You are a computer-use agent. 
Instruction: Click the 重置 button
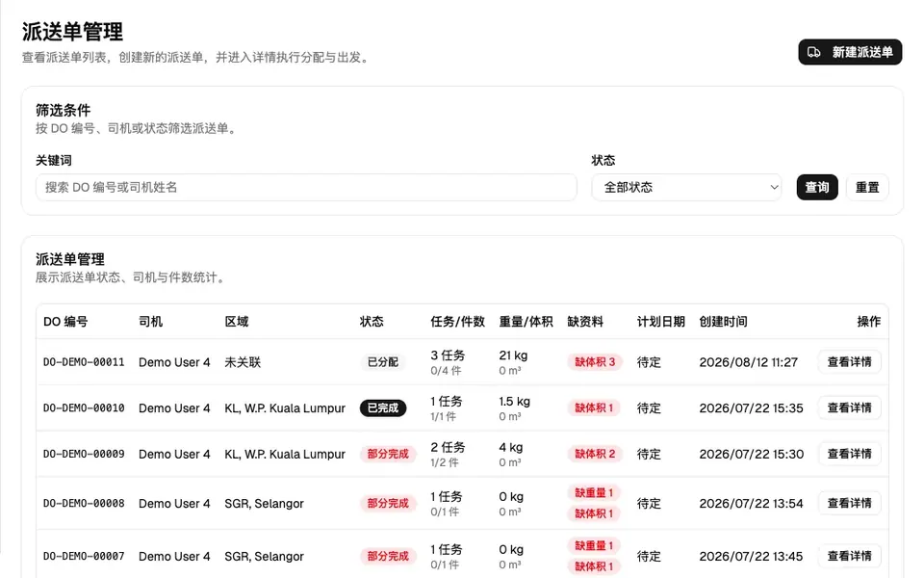[x=867, y=188]
